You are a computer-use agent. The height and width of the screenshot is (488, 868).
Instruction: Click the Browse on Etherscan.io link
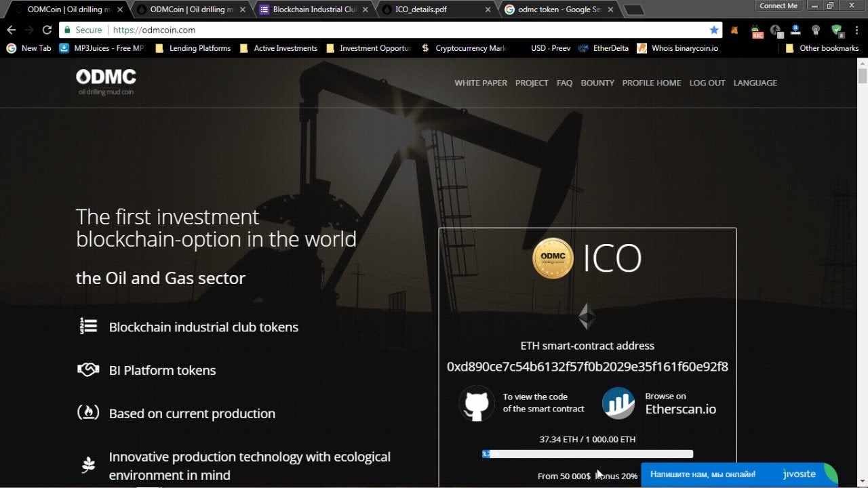[680, 403]
